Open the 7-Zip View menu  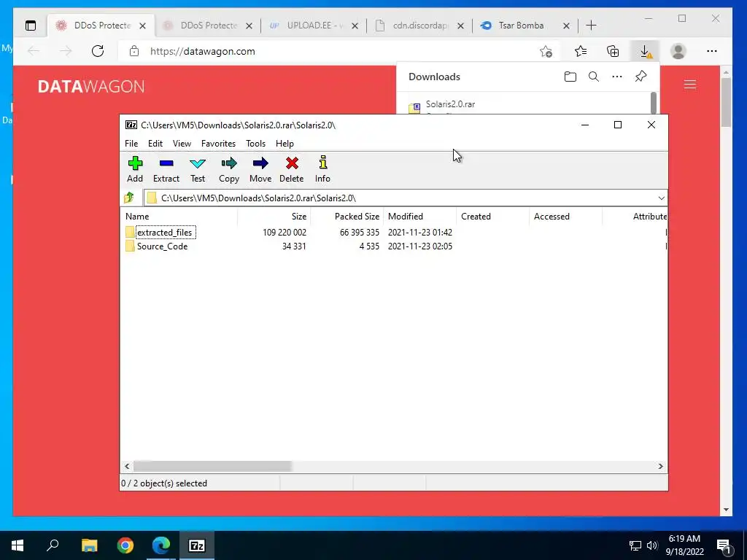pyautogui.click(x=182, y=144)
